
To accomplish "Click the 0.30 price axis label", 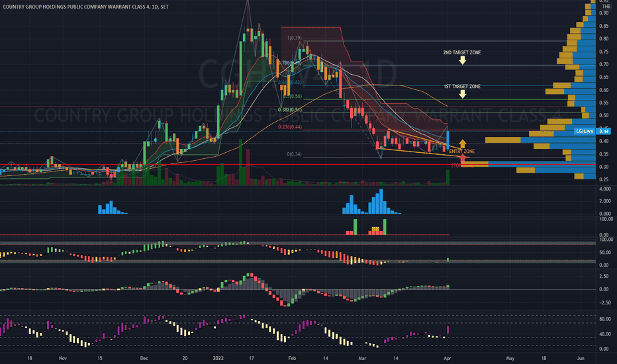I will (604, 167).
